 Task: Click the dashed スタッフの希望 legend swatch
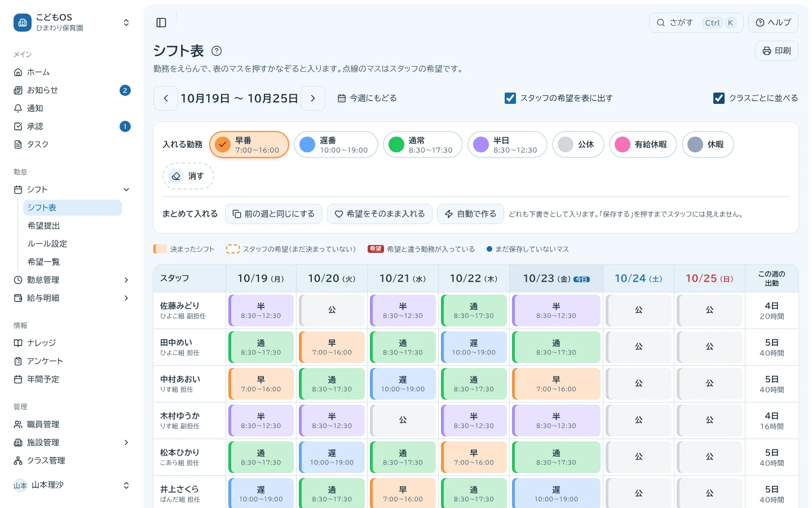(x=233, y=249)
